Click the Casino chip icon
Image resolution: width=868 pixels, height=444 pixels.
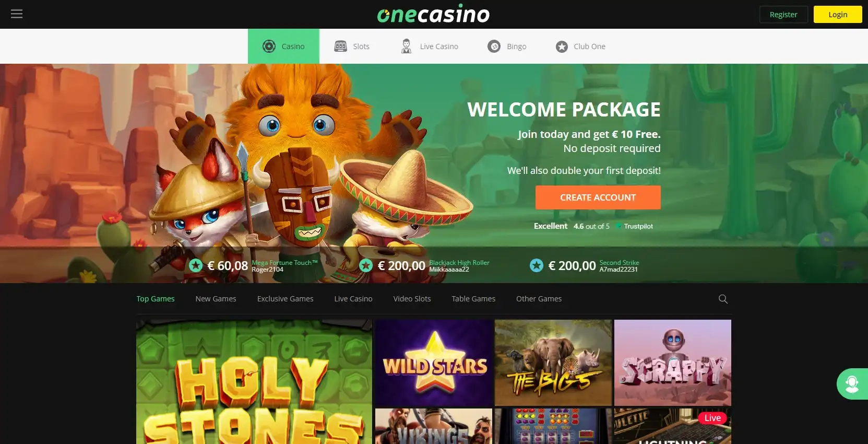coord(269,46)
